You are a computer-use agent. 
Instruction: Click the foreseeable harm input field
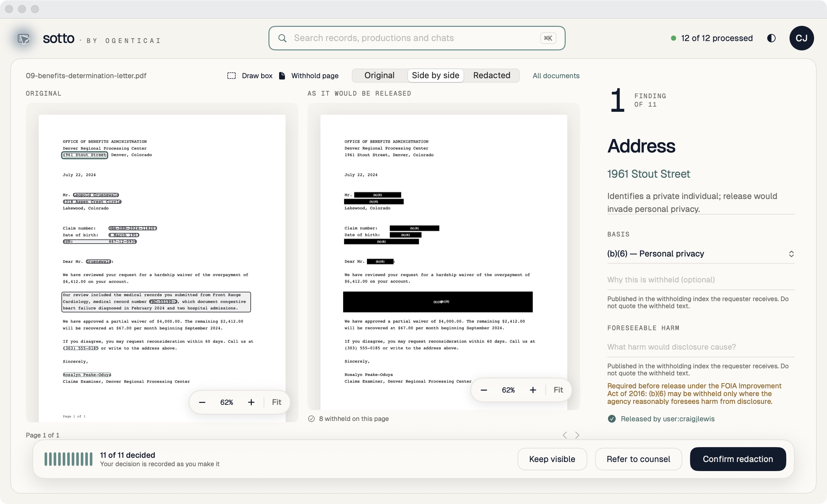click(700, 347)
